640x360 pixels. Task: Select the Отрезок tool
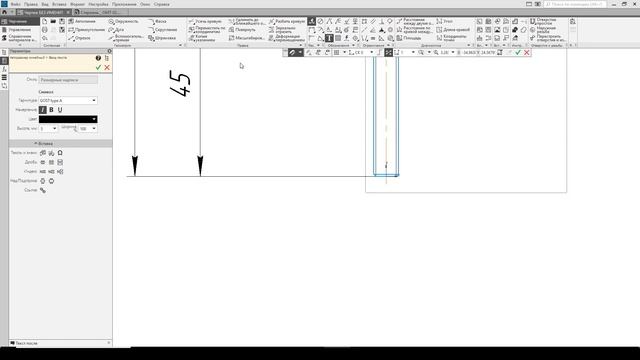click(x=80, y=38)
